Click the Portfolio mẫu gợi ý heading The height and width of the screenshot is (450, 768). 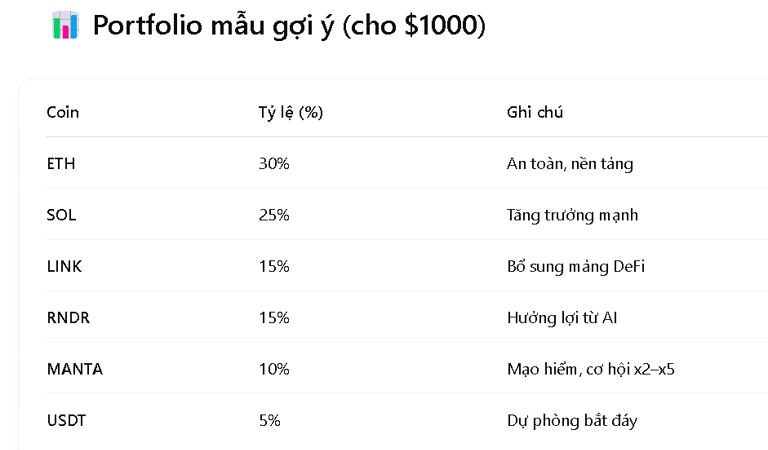coord(289,27)
